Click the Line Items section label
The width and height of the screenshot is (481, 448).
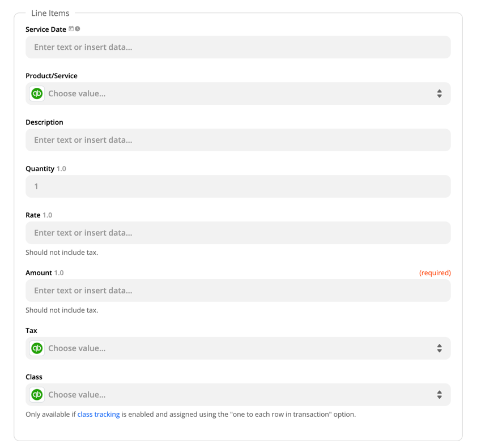pos(50,13)
